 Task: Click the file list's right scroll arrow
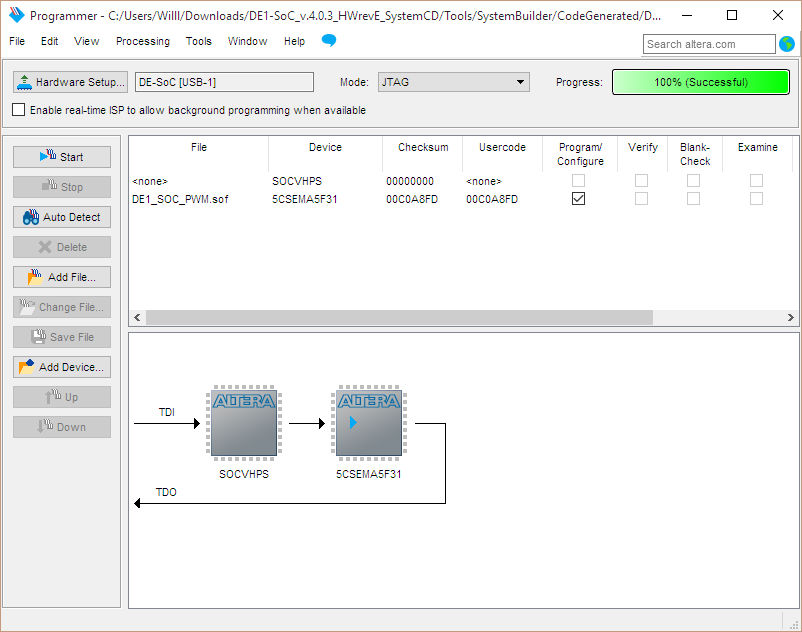791,318
